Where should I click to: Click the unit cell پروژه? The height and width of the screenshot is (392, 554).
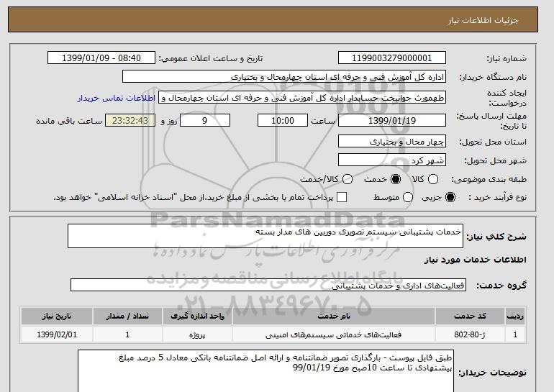tap(197, 334)
